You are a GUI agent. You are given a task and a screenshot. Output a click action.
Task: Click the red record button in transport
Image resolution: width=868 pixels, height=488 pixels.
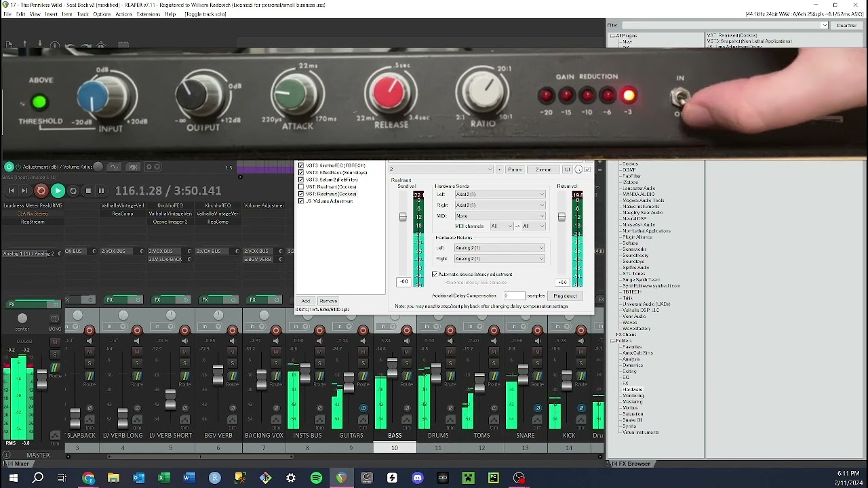pos(41,191)
